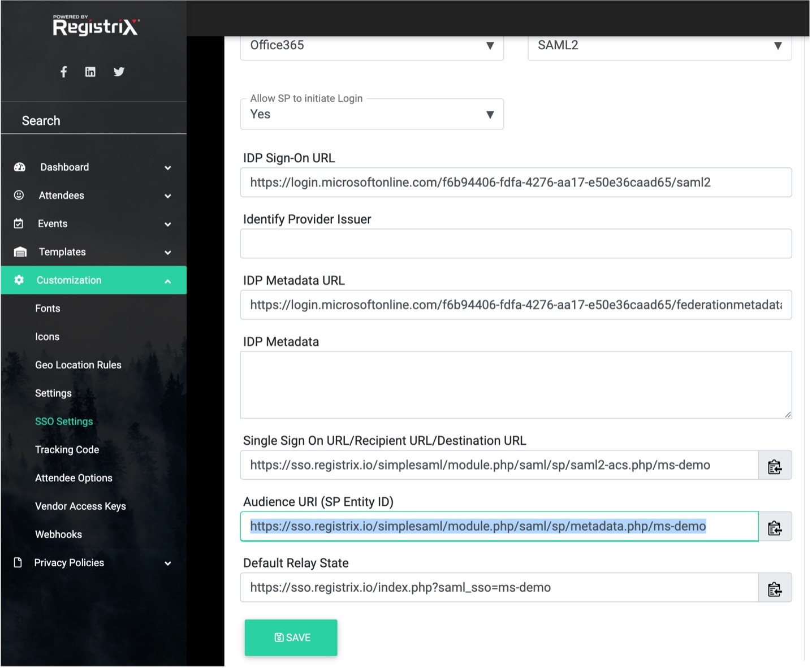Click the LinkedIn icon in sidebar
This screenshot has width=812, height=668.
90,72
